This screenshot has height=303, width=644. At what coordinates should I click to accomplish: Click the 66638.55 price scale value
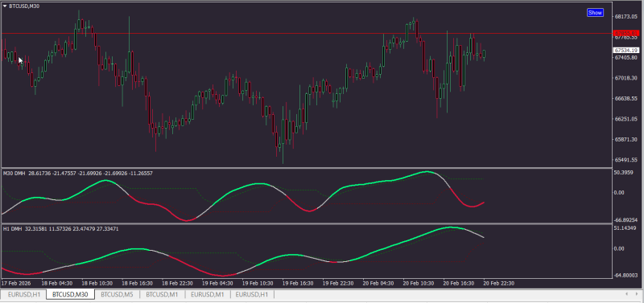pyautogui.click(x=626, y=98)
